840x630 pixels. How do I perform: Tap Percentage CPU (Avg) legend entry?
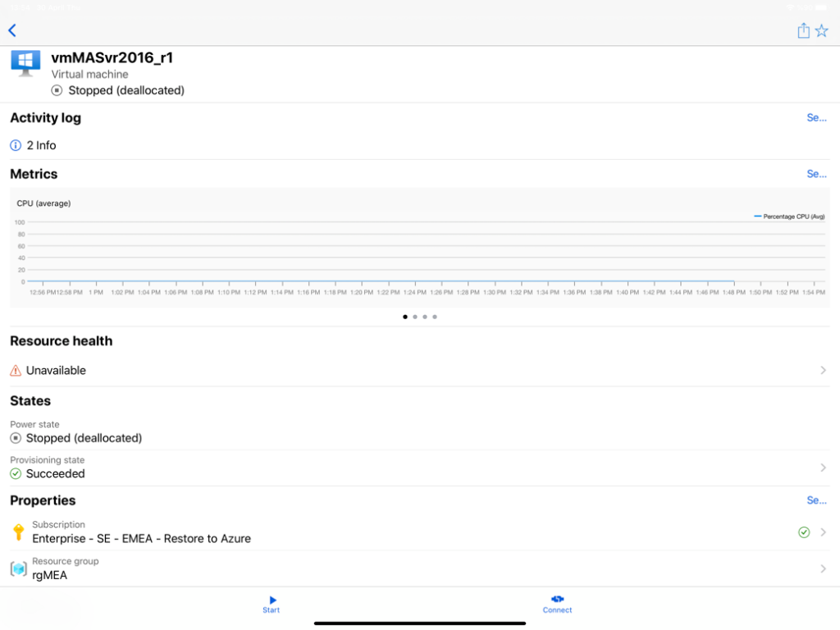pyautogui.click(x=789, y=217)
